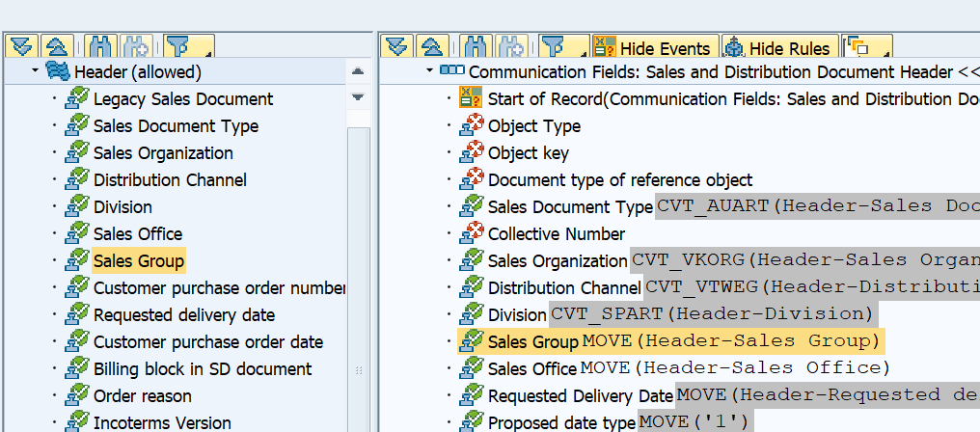This screenshot has height=432, width=980.
Task: Select Division in left tree
Action: click(x=122, y=207)
